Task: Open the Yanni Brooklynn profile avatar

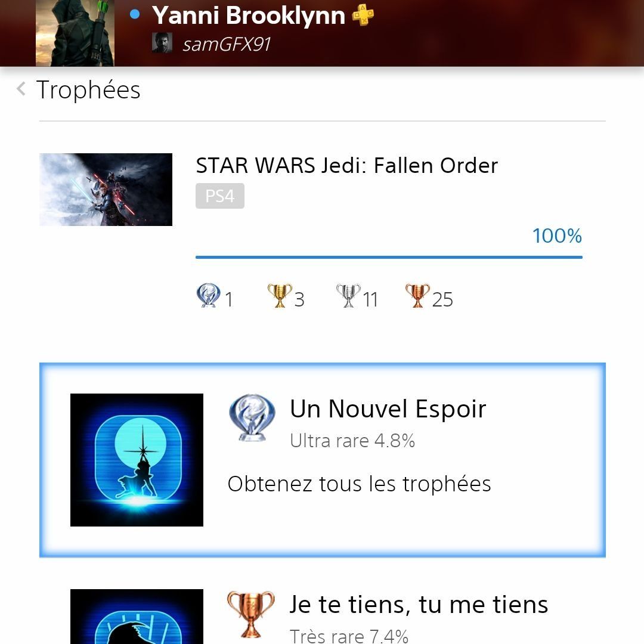Action: click(x=75, y=33)
